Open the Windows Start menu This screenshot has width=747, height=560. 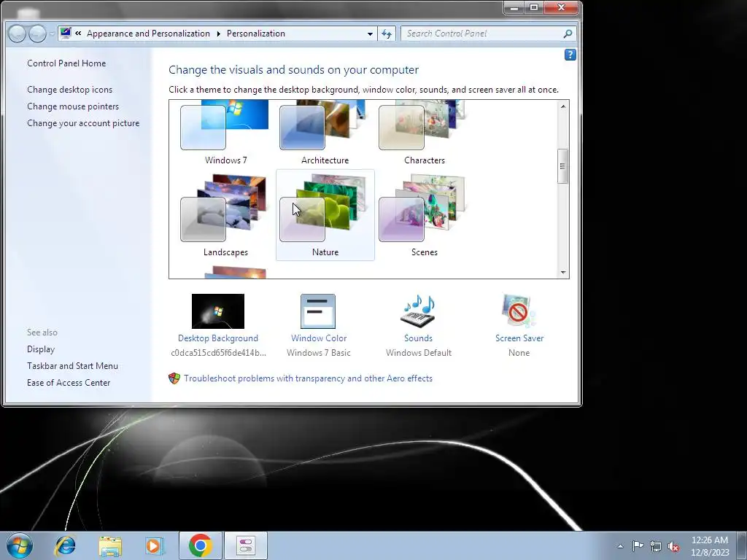pyautogui.click(x=20, y=545)
